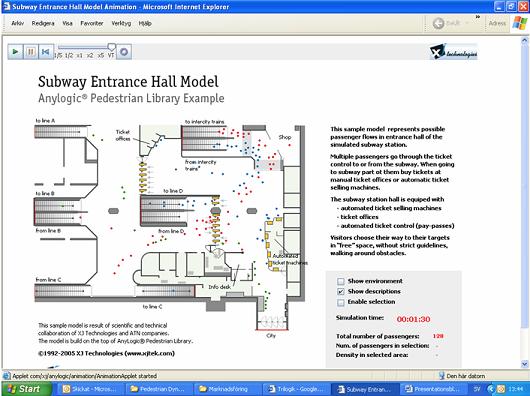Reset the animation to the beginning
This screenshot has height=396, width=530.
tap(46, 52)
